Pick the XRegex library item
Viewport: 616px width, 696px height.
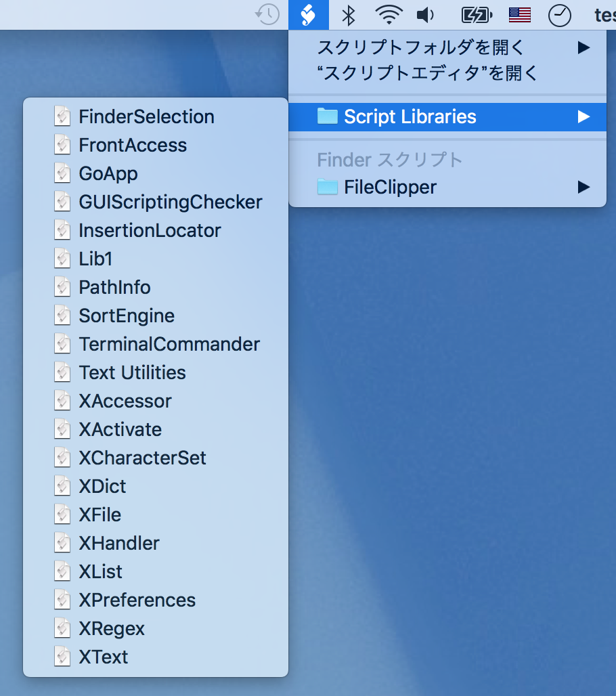tap(112, 628)
